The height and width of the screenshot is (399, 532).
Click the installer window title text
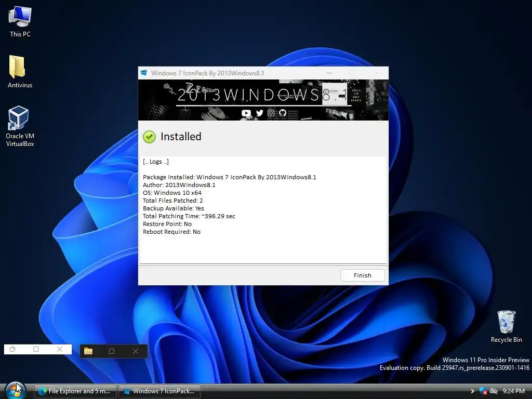click(x=207, y=73)
